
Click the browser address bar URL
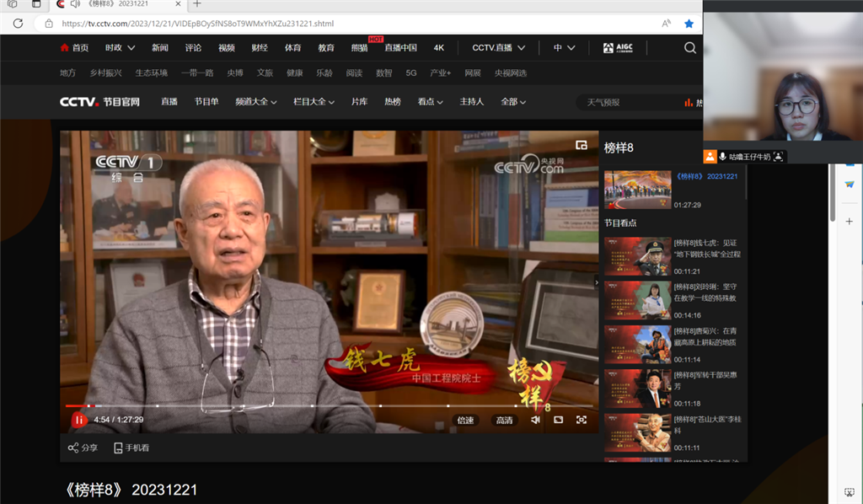[x=197, y=24]
